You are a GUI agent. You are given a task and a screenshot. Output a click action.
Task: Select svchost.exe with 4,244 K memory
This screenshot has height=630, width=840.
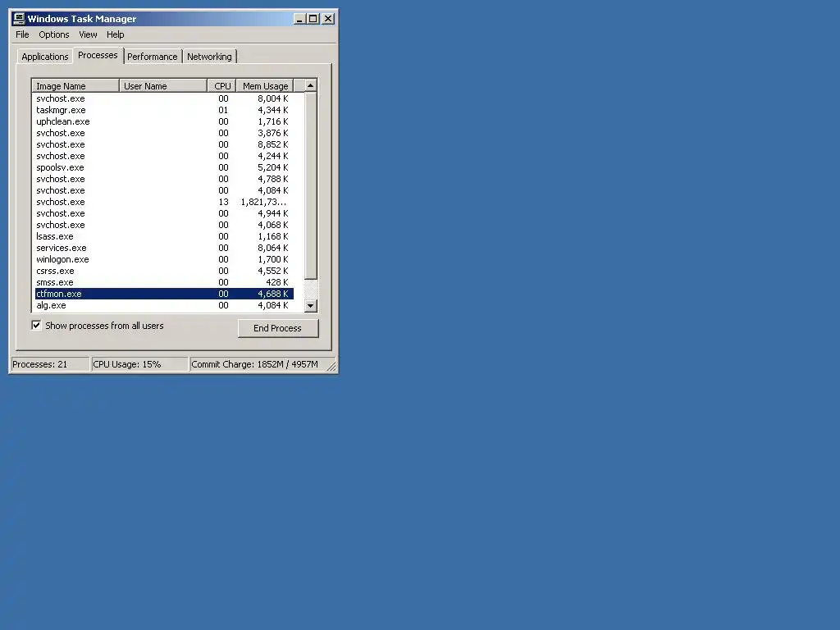(x=164, y=156)
